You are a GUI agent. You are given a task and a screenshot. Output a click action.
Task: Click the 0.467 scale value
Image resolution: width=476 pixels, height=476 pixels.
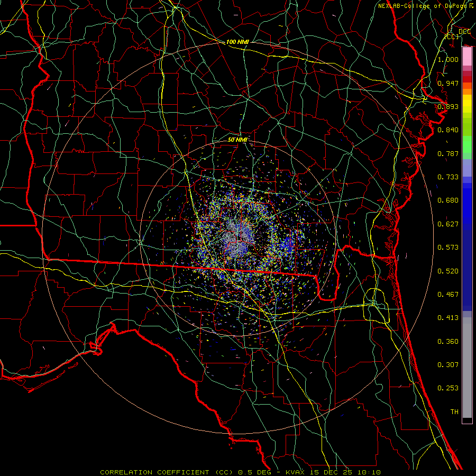pos(448,295)
